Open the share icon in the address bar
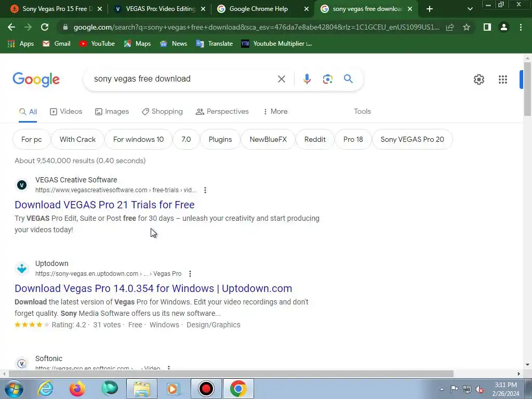The height and width of the screenshot is (399, 532). click(450, 27)
